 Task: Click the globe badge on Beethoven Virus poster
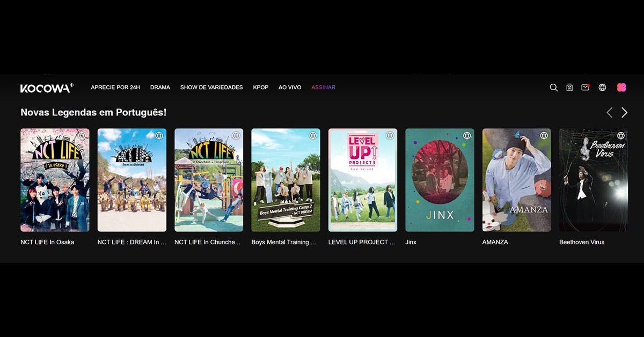[621, 136]
